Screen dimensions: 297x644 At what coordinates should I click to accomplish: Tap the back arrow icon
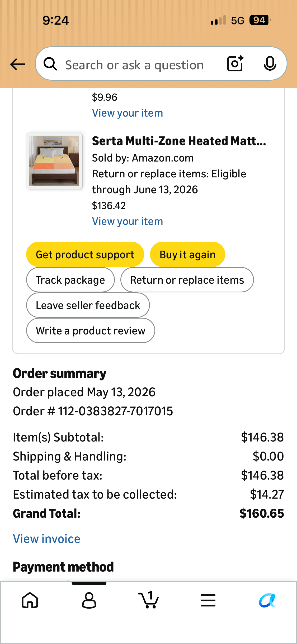(17, 64)
